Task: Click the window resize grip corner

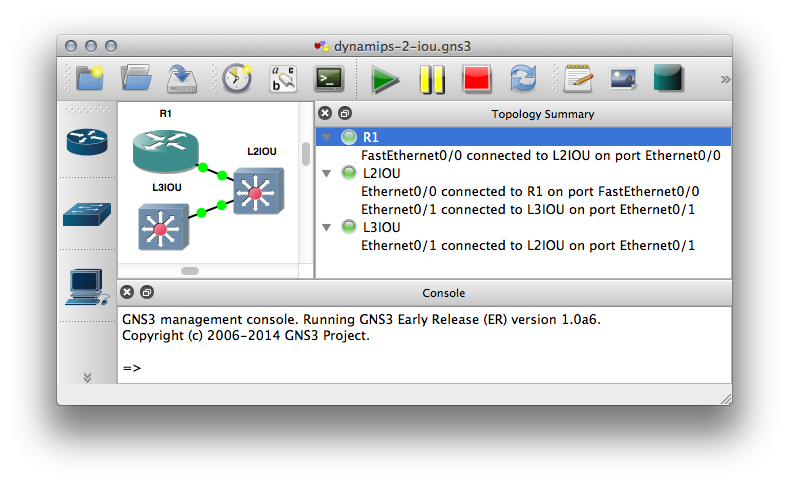Action: (x=726, y=399)
